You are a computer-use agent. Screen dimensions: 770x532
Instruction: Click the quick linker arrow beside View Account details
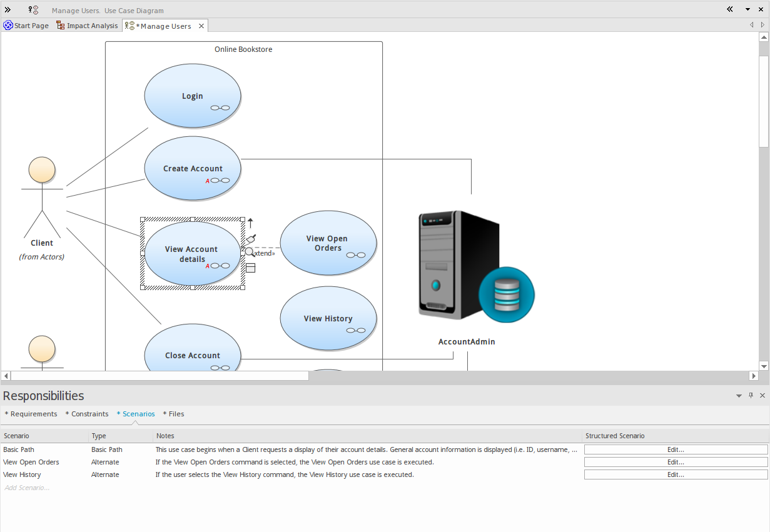tap(250, 223)
